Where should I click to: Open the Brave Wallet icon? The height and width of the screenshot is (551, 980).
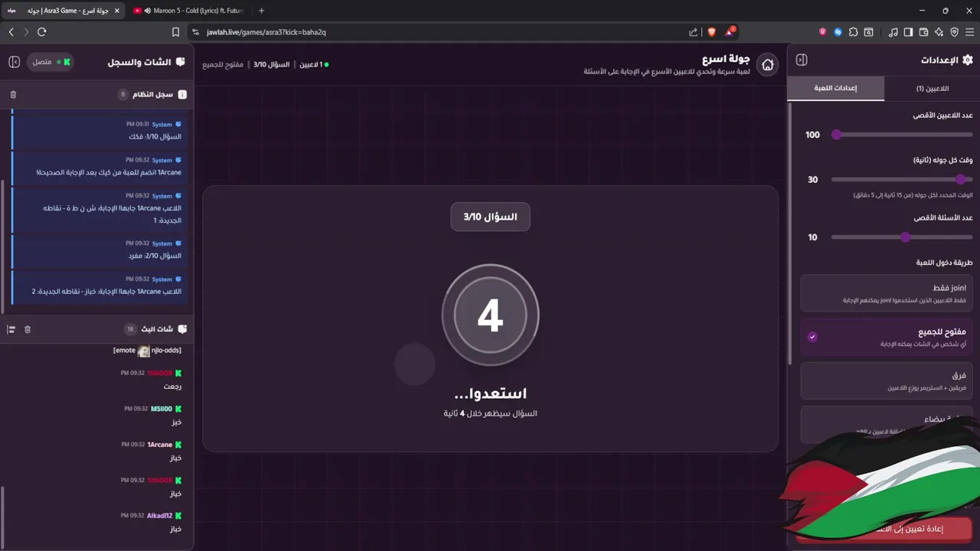923,32
